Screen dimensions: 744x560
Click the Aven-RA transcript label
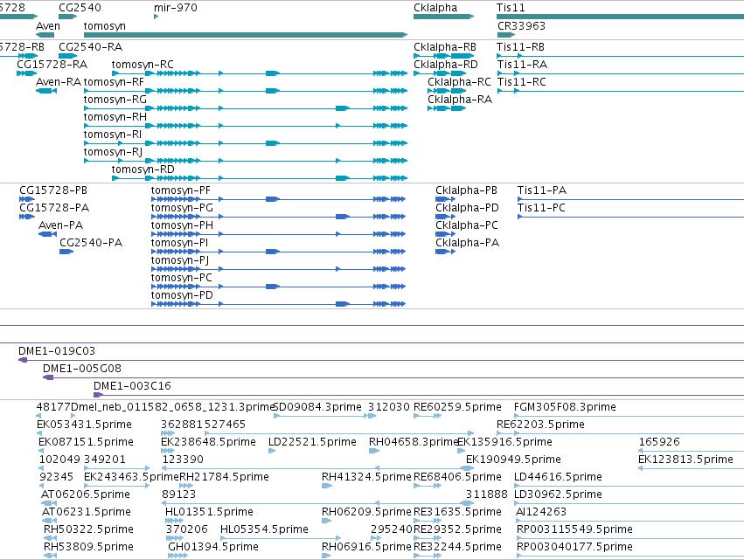tap(59, 82)
